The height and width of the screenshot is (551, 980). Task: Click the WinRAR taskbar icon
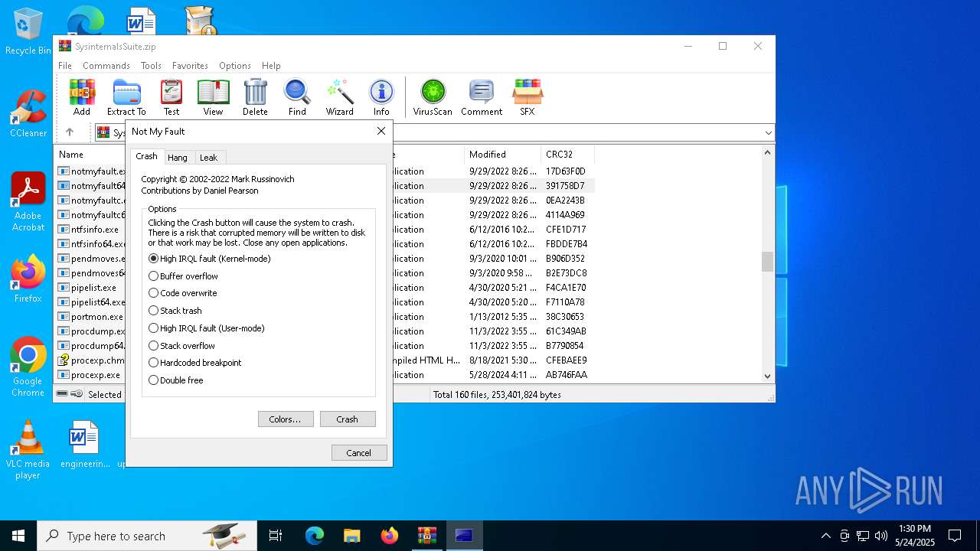427,536
